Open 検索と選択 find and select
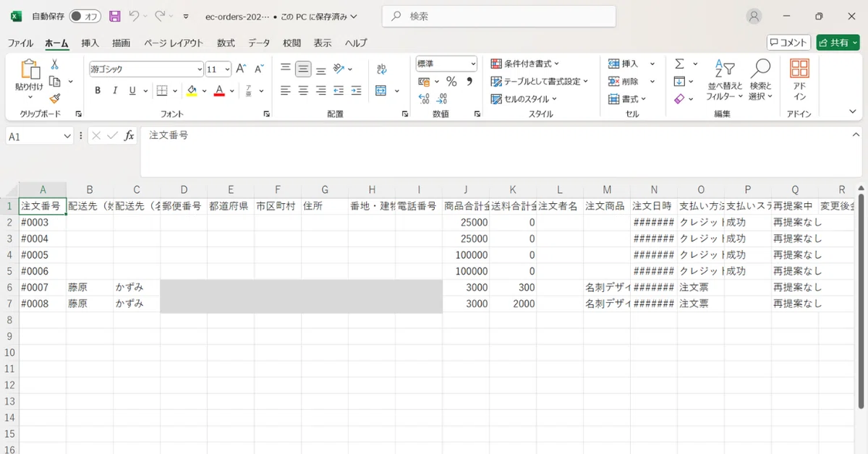The width and height of the screenshot is (868, 454). [761, 80]
